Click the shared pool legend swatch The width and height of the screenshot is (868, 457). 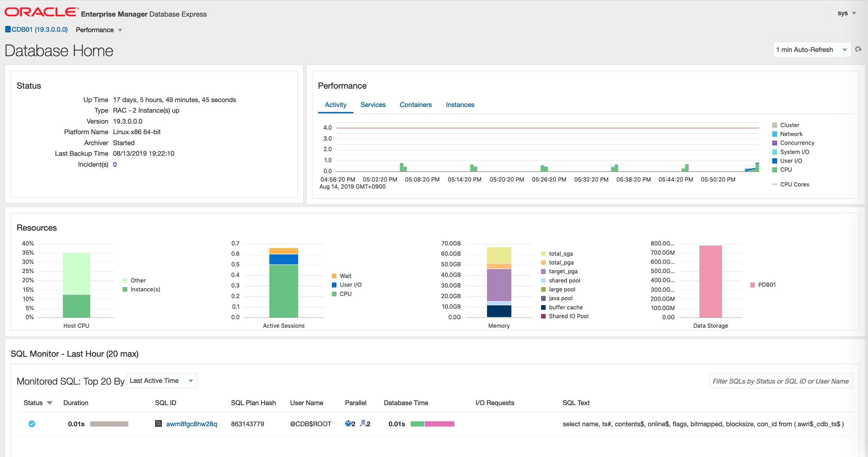(x=543, y=281)
